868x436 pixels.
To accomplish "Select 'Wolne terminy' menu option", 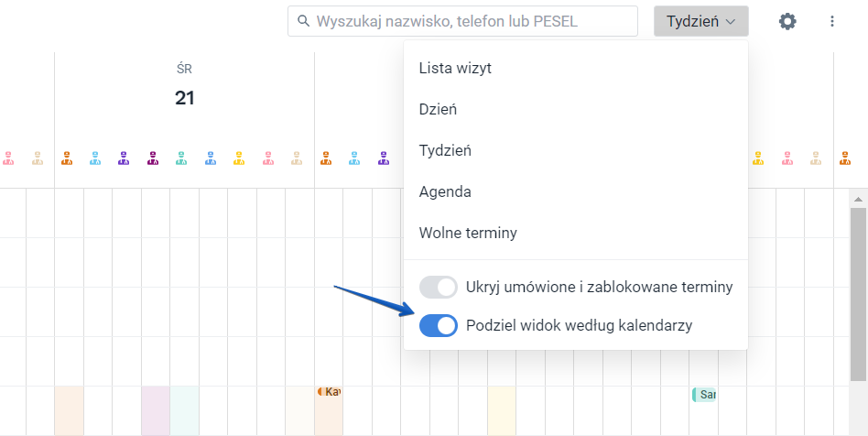I will point(468,233).
